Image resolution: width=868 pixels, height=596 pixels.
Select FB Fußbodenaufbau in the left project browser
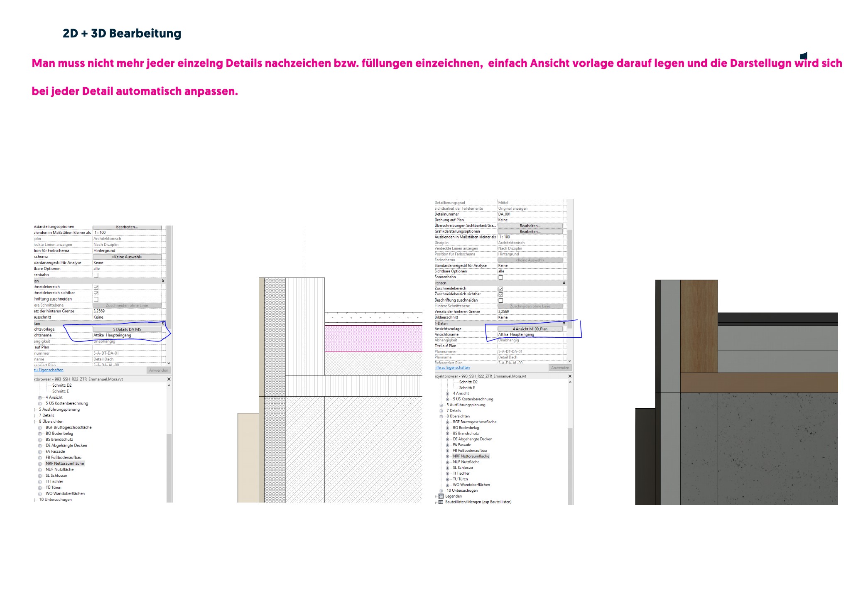click(x=64, y=458)
